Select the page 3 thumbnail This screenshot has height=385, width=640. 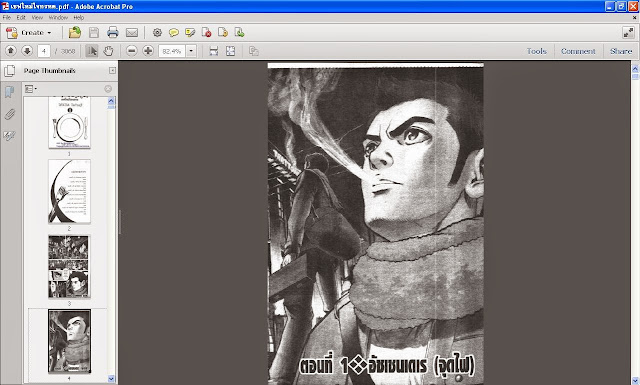click(x=69, y=267)
